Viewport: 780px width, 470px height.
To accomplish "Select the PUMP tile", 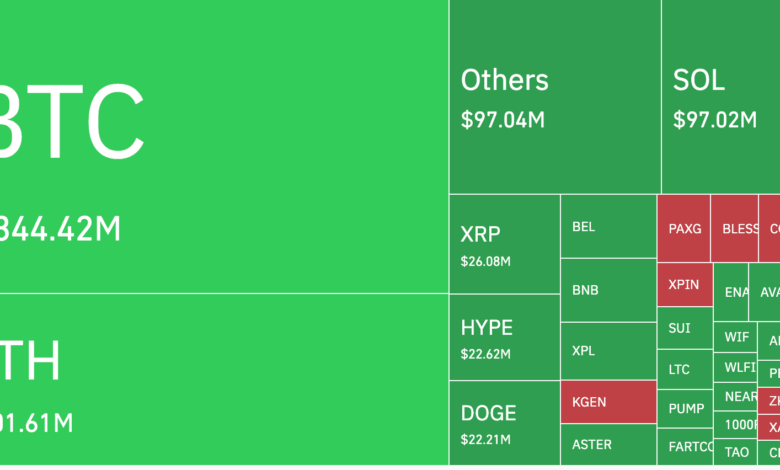I will (x=684, y=408).
